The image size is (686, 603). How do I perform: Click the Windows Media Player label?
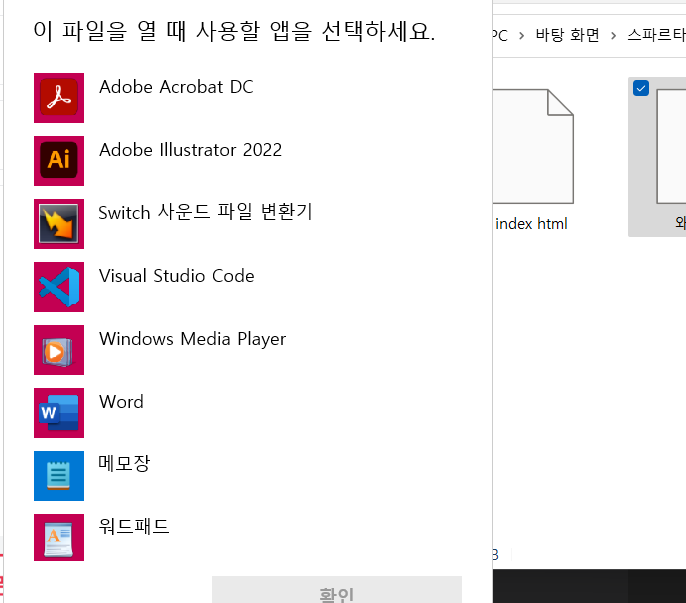click(192, 339)
